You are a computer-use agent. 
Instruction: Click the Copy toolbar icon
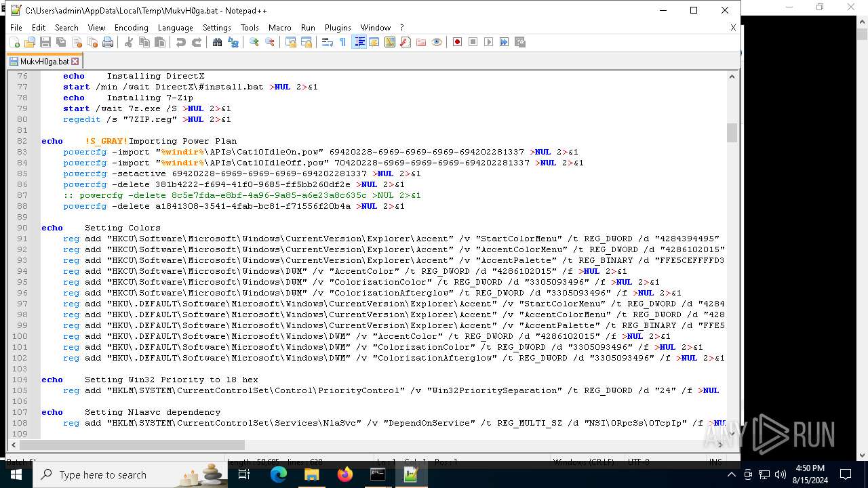click(144, 42)
